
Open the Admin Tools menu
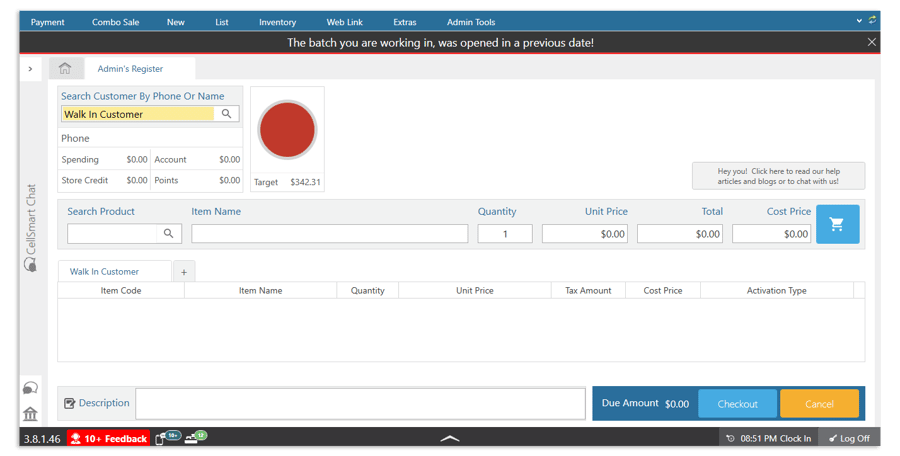coord(471,22)
